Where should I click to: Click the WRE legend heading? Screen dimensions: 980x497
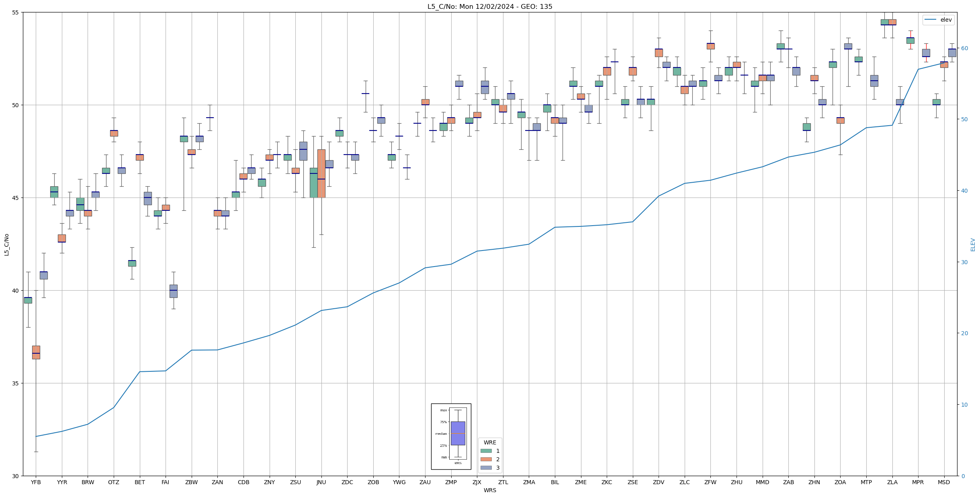tap(489, 442)
